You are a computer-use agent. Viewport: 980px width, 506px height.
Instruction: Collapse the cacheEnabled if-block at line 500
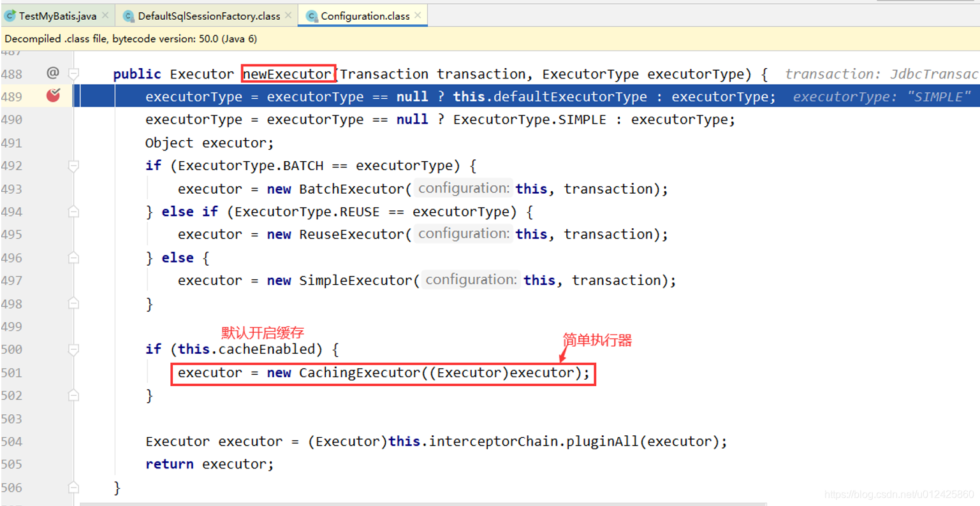pos(73,349)
